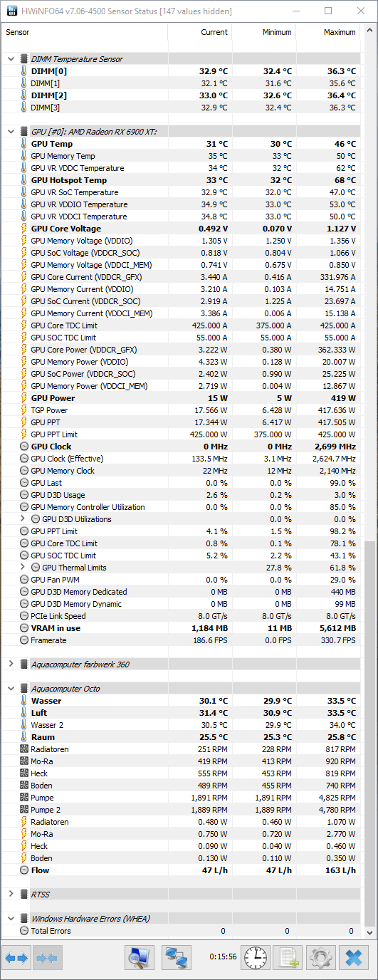Open the sensor monitor magnifier icon
The height and width of the screenshot is (980, 378).
140,958
